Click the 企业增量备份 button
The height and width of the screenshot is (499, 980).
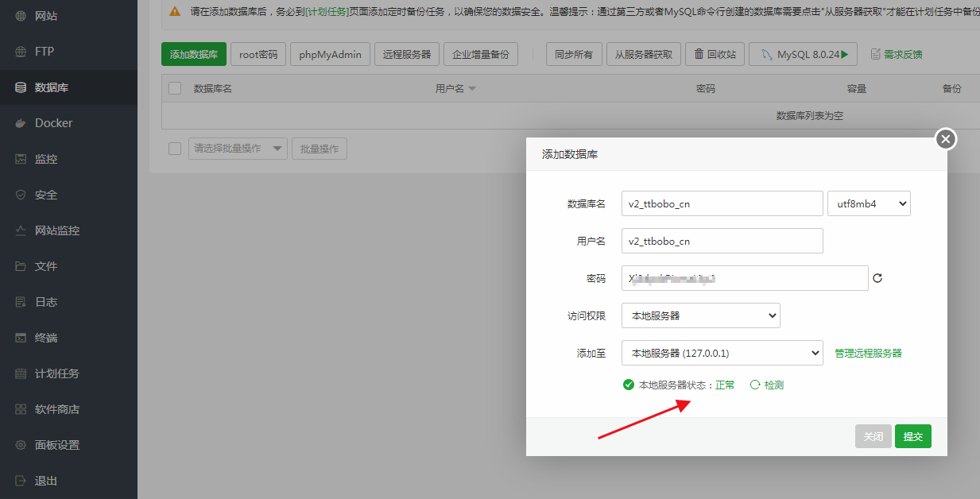point(481,54)
